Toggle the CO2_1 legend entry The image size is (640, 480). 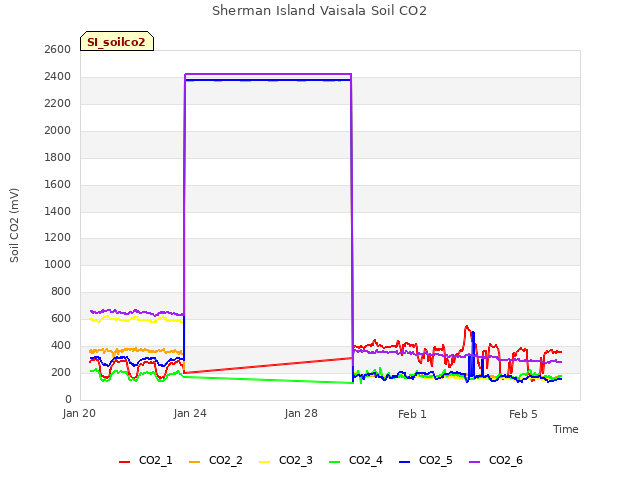click(145, 461)
